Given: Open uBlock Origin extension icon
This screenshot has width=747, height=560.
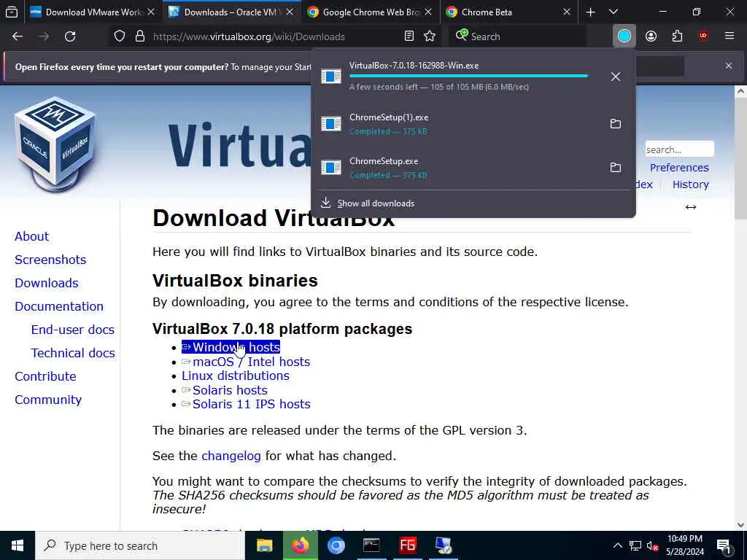Looking at the screenshot, I should [x=703, y=36].
